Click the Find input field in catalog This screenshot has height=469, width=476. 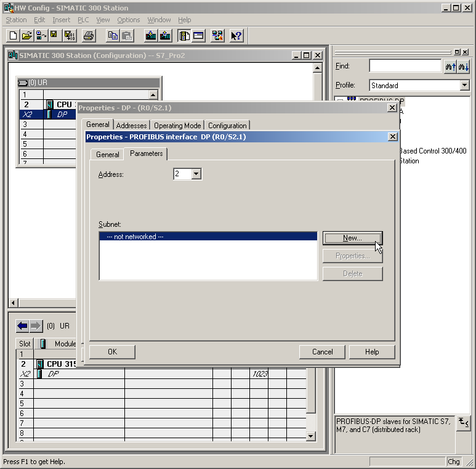(x=405, y=66)
